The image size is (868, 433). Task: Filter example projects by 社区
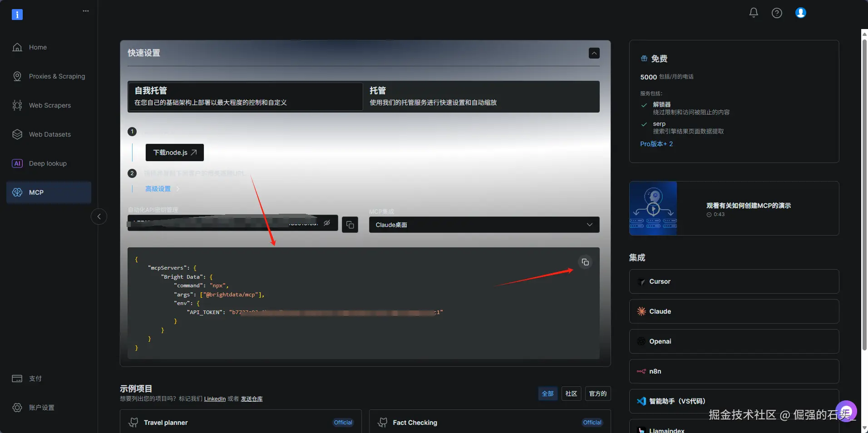[571, 394]
